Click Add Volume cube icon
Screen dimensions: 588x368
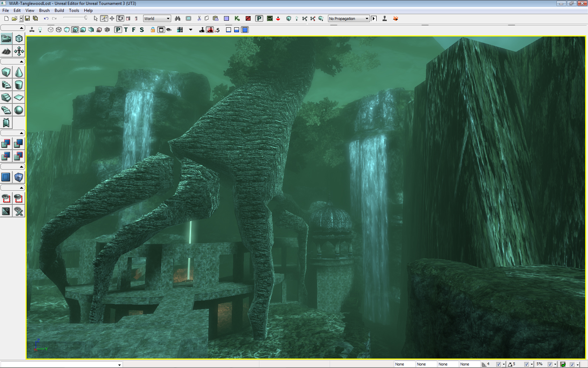click(19, 177)
